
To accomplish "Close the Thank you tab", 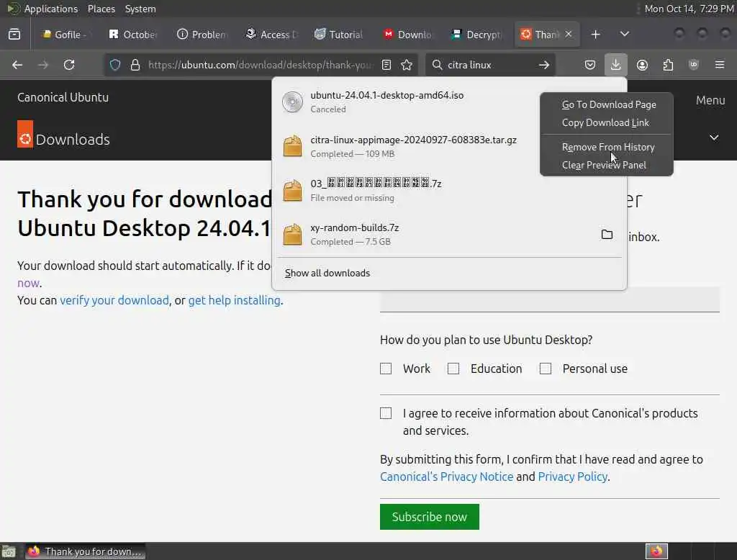I will pyautogui.click(x=569, y=34).
